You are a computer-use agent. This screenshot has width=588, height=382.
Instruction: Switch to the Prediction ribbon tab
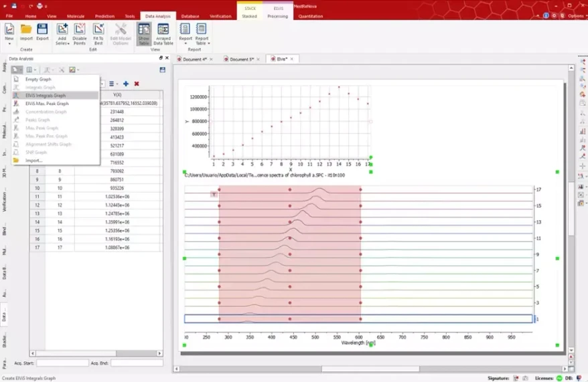pyautogui.click(x=104, y=16)
